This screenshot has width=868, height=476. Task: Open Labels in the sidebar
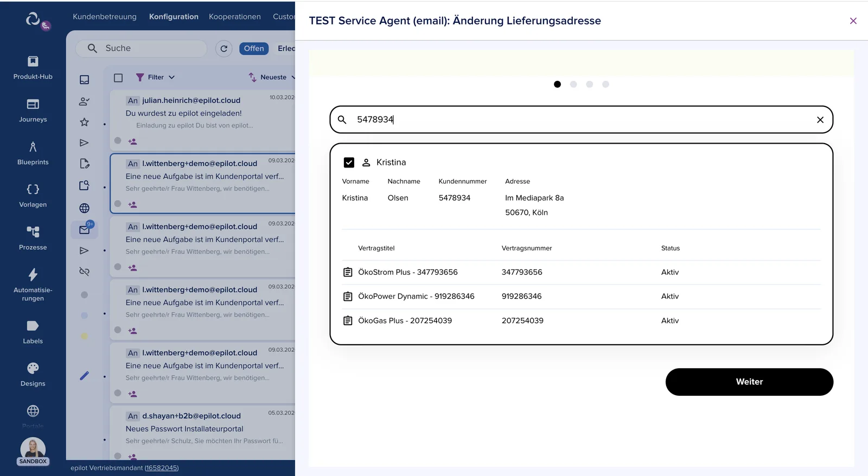coord(33,332)
